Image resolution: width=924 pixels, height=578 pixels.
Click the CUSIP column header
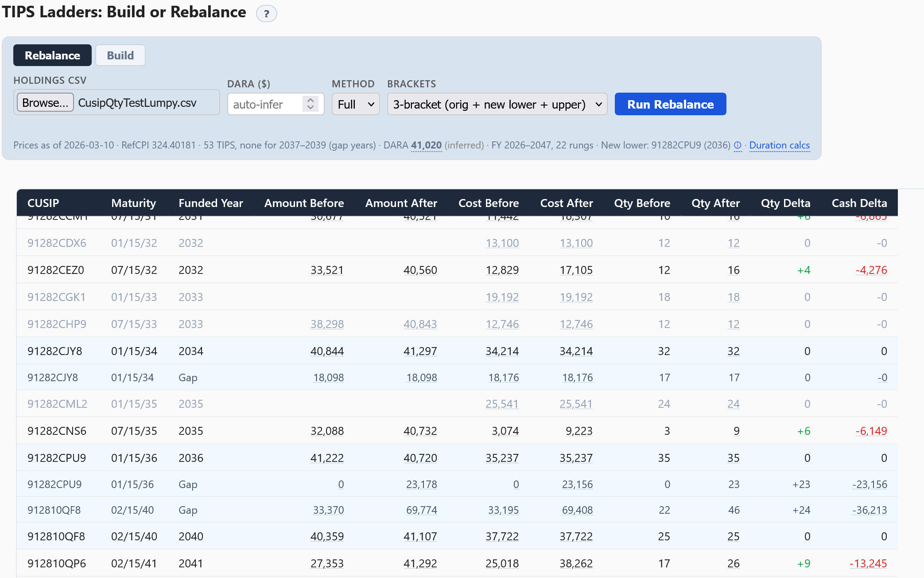pos(43,203)
